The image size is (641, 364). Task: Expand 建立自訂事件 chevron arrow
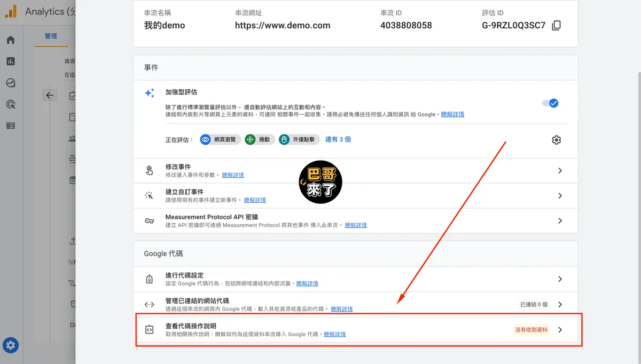[560, 196]
